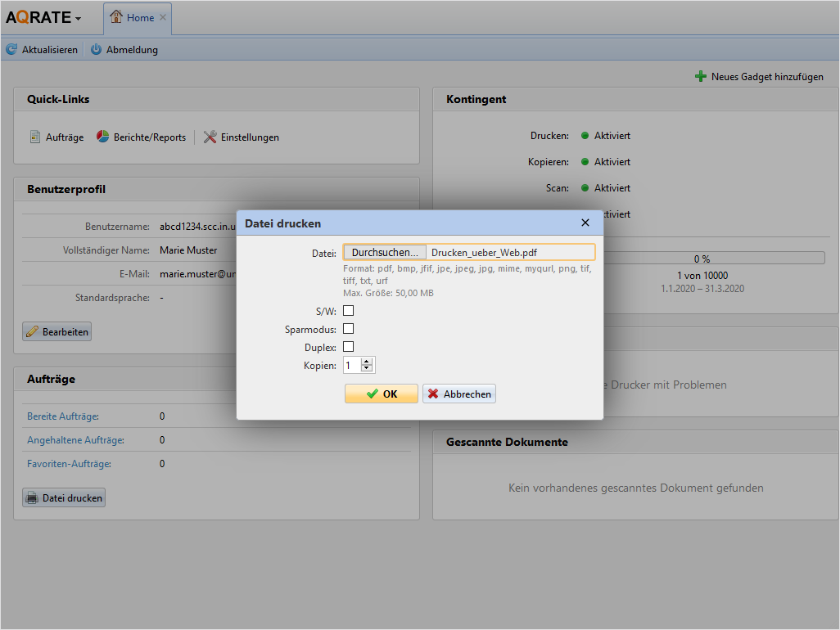Enable the S/W checkbox
The width and height of the screenshot is (840, 630).
[348, 311]
